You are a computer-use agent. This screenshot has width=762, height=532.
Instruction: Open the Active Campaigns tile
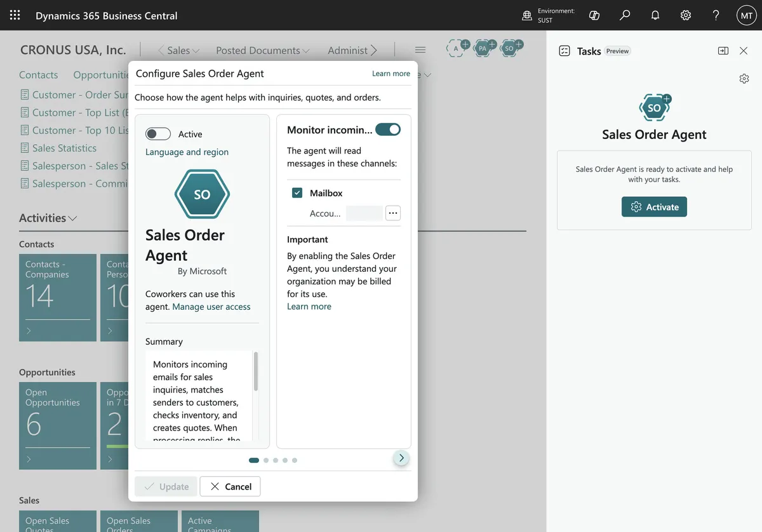tap(220, 521)
